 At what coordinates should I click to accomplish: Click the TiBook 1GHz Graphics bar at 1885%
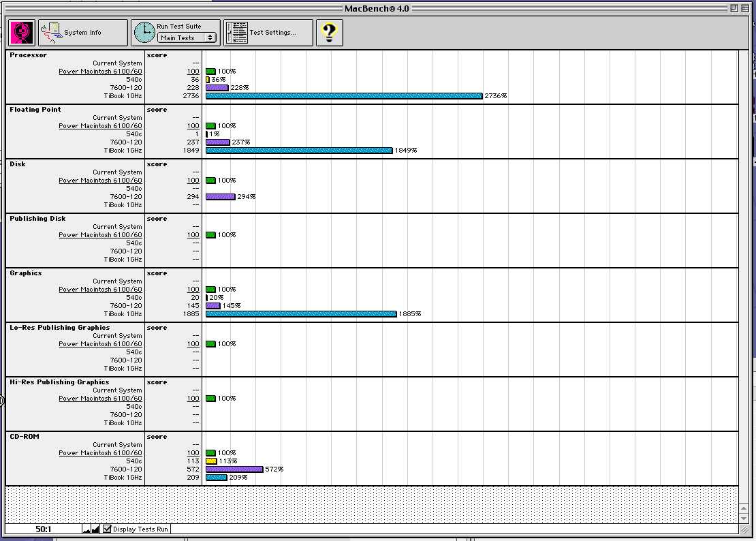[300, 314]
